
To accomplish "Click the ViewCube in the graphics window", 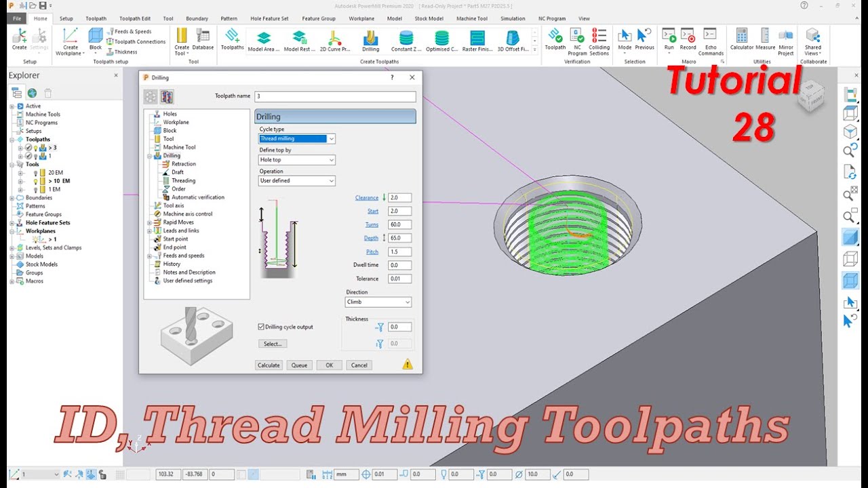I will click(810, 98).
